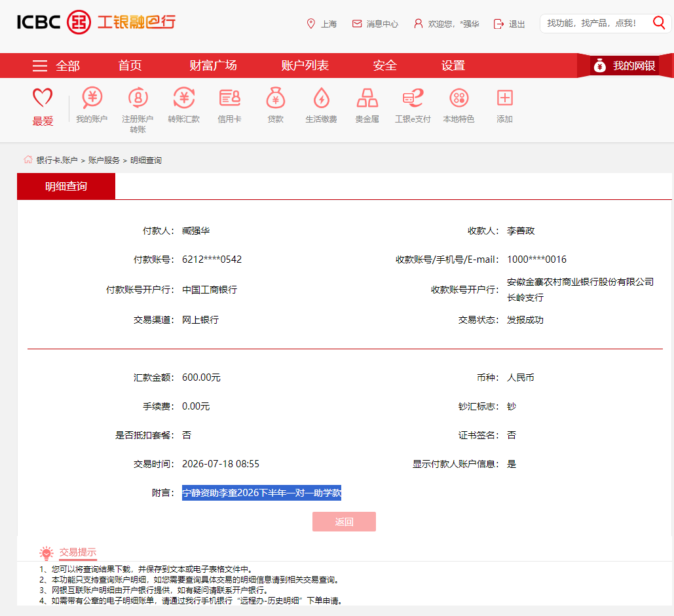Click 账户服务 breadcrumb link

click(103, 160)
